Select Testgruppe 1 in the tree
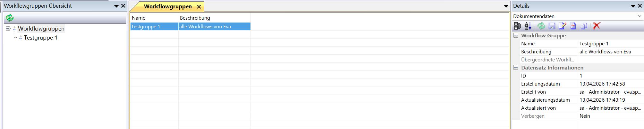 tap(41, 38)
